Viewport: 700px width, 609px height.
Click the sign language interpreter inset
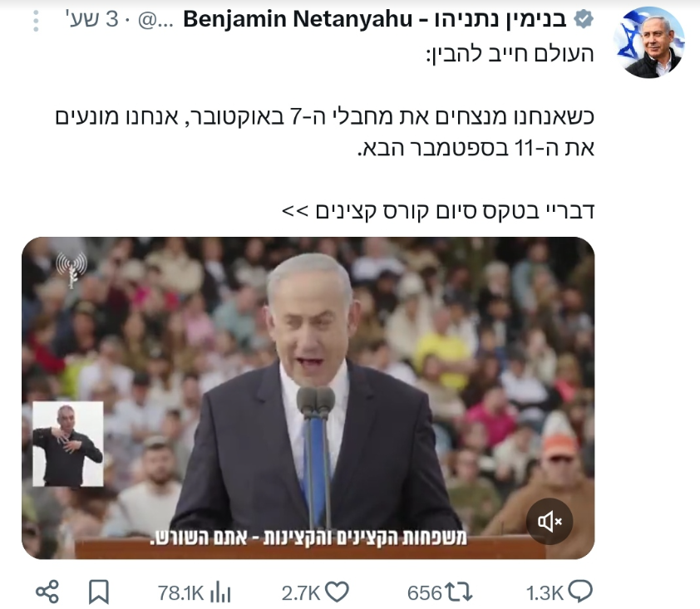(68, 444)
